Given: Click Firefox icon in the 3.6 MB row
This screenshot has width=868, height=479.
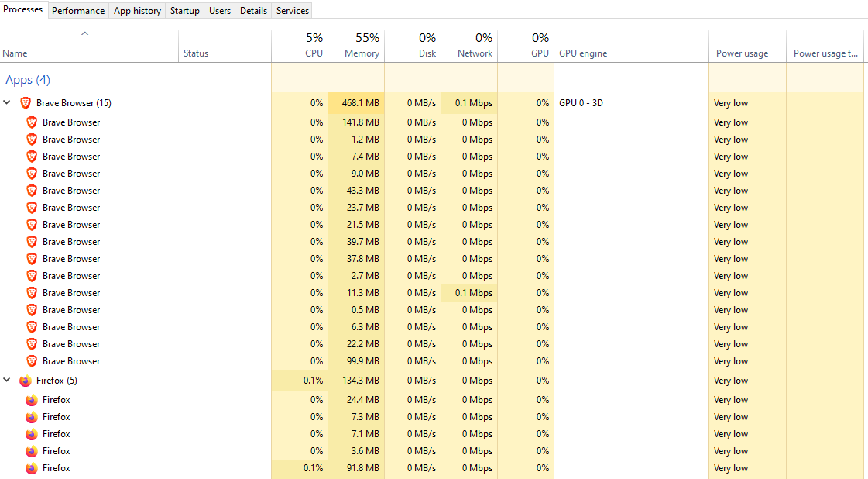Looking at the screenshot, I should tap(32, 451).
